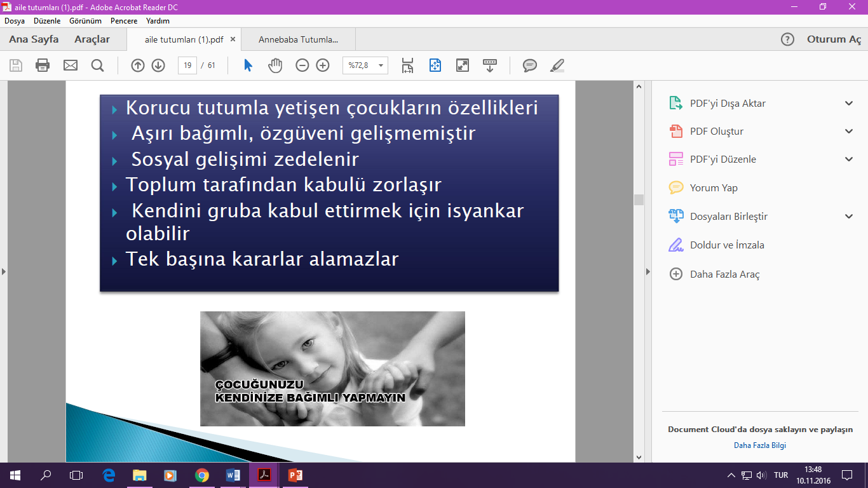
Task: Open the search magnifier tool
Action: tap(97, 65)
